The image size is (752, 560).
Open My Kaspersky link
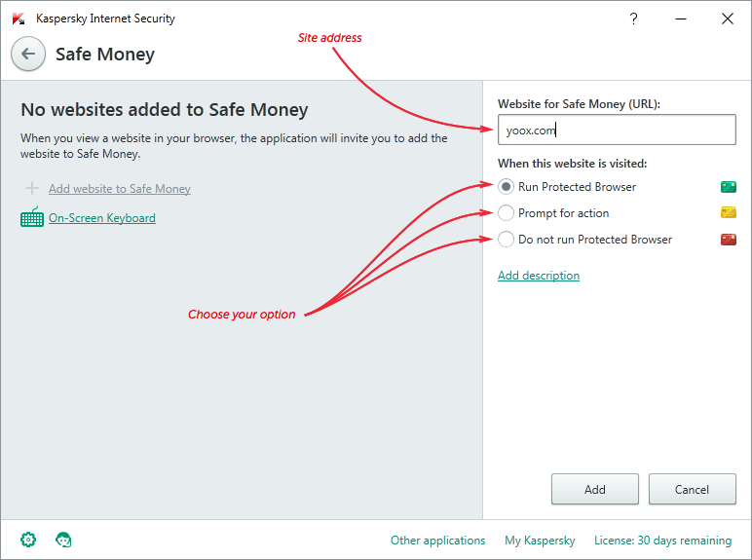(540, 540)
